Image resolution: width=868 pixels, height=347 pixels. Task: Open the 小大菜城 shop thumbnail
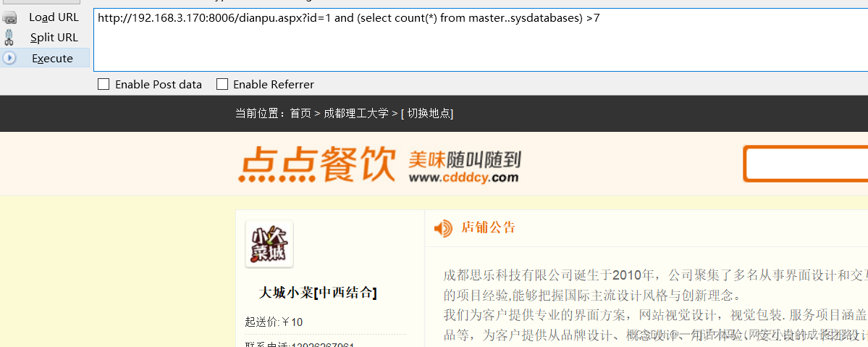[269, 244]
